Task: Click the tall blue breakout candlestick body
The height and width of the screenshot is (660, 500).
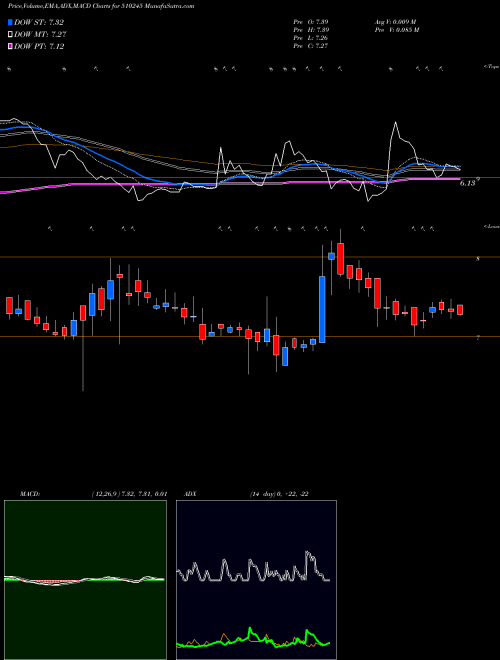Action: coord(322,309)
